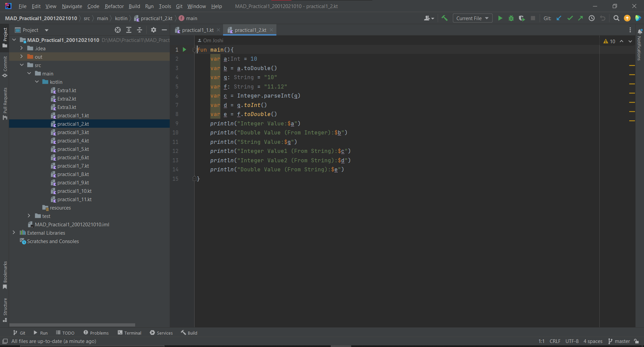This screenshot has width=644, height=347.
Task: Click breadcrumb main function item
Action: (188, 18)
